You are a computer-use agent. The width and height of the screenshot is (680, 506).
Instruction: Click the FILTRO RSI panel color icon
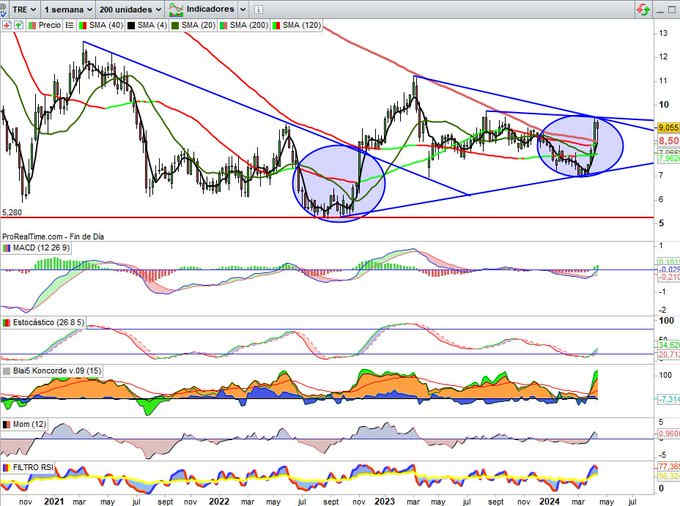click(7, 467)
